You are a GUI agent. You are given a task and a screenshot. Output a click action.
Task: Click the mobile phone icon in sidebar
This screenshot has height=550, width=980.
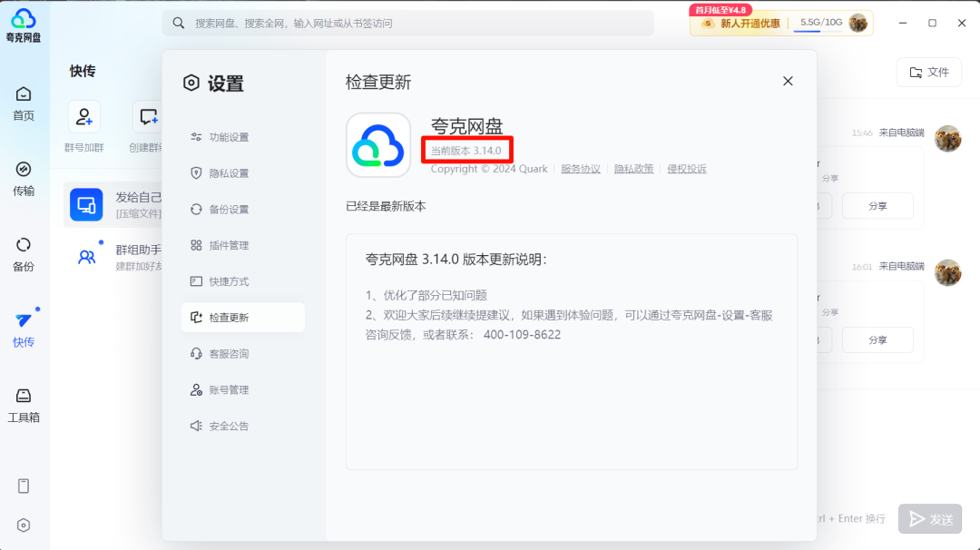tap(23, 486)
